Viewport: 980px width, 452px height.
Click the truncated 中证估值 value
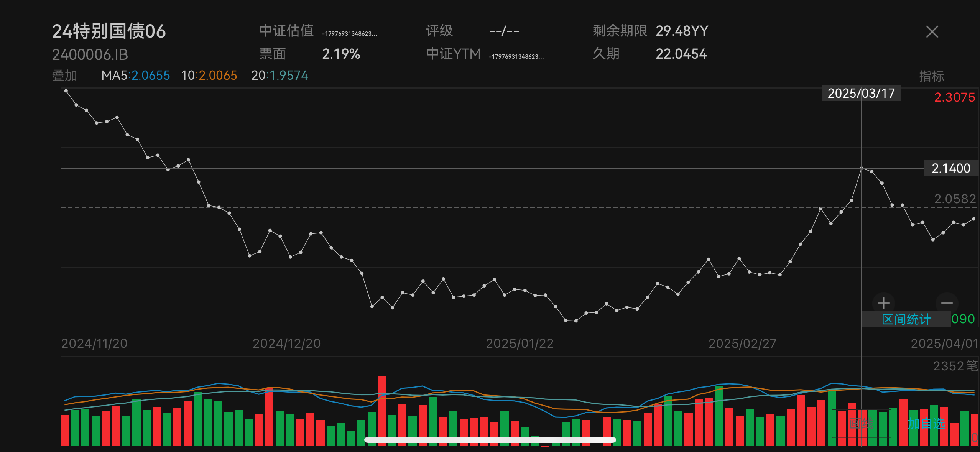pos(349,34)
